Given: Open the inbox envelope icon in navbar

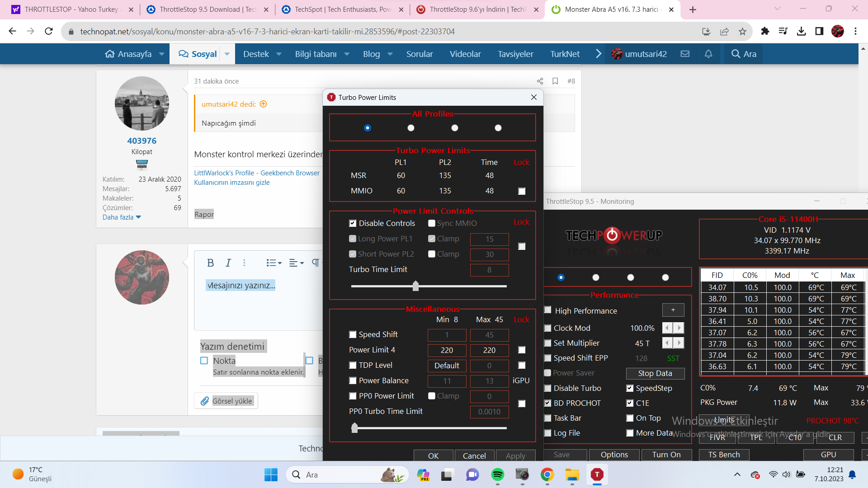Looking at the screenshot, I should (x=685, y=54).
